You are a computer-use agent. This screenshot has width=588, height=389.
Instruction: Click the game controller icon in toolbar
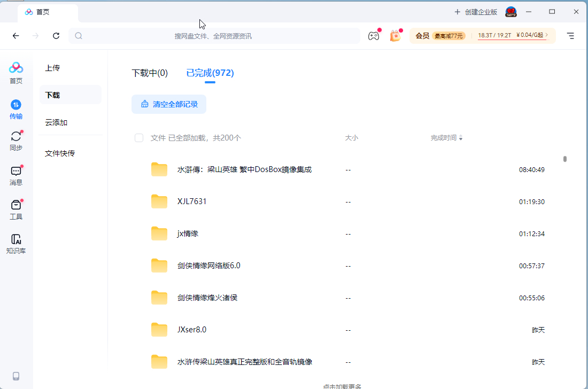click(x=373, y=36)
